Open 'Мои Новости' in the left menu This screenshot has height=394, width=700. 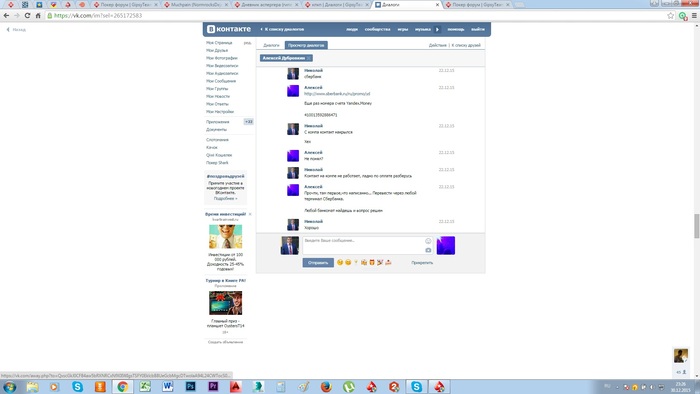click(x=218, y=96)
